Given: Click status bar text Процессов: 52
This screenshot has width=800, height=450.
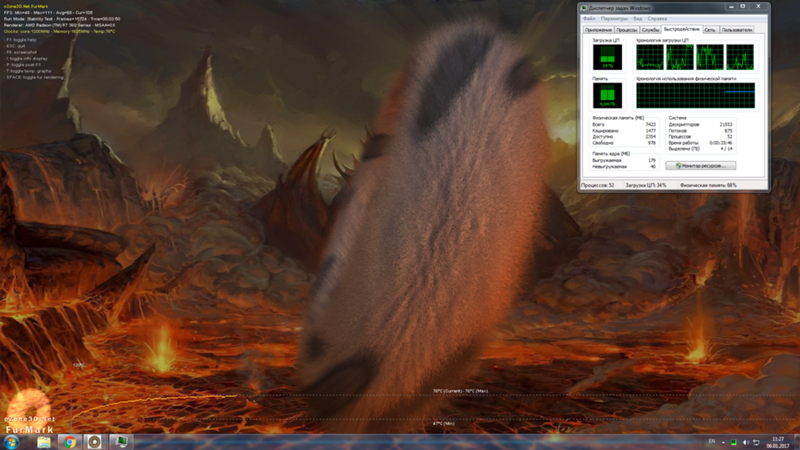Looking at the screenshot, I should coord(597,185).
